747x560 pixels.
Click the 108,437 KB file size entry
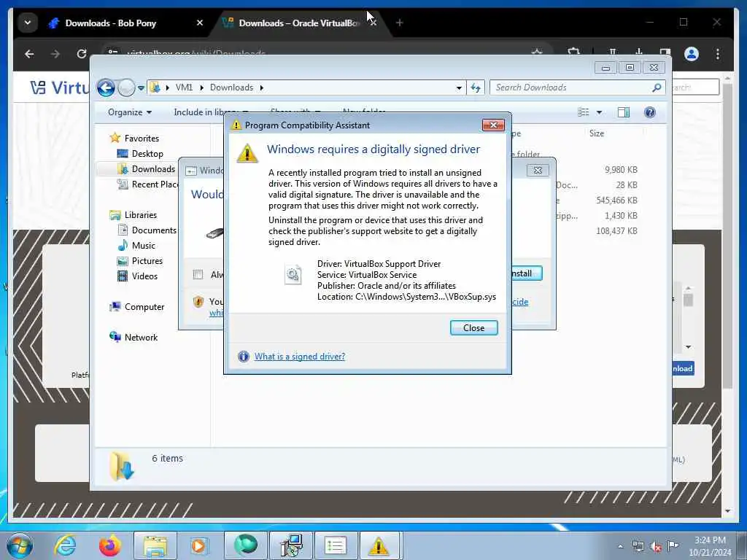coord(616,231)
